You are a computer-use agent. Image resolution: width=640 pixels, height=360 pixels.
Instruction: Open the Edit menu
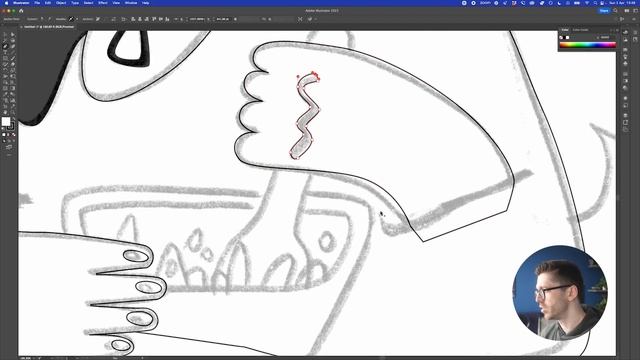(48, 3)
